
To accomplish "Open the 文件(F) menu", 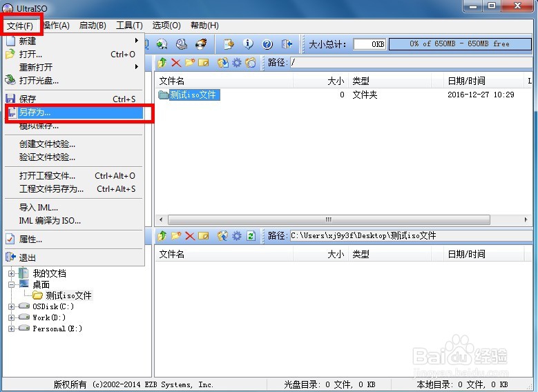I will [x=20, y=26].
